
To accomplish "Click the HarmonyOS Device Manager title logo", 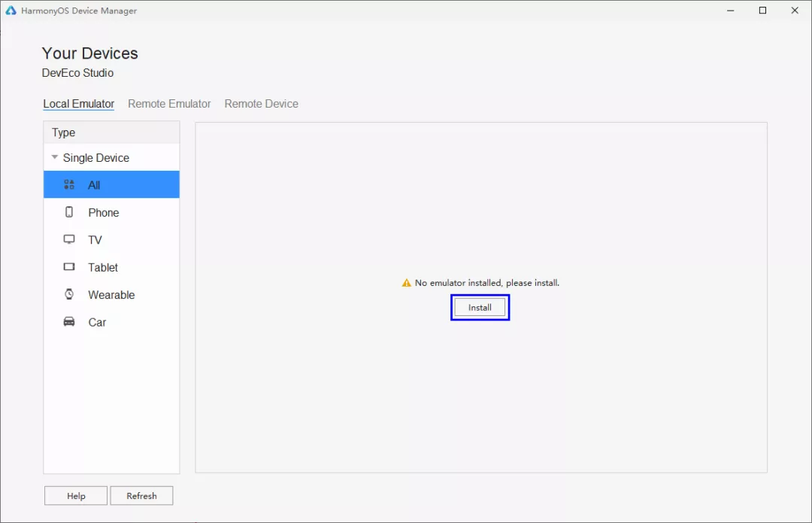I will coord(11,11).
